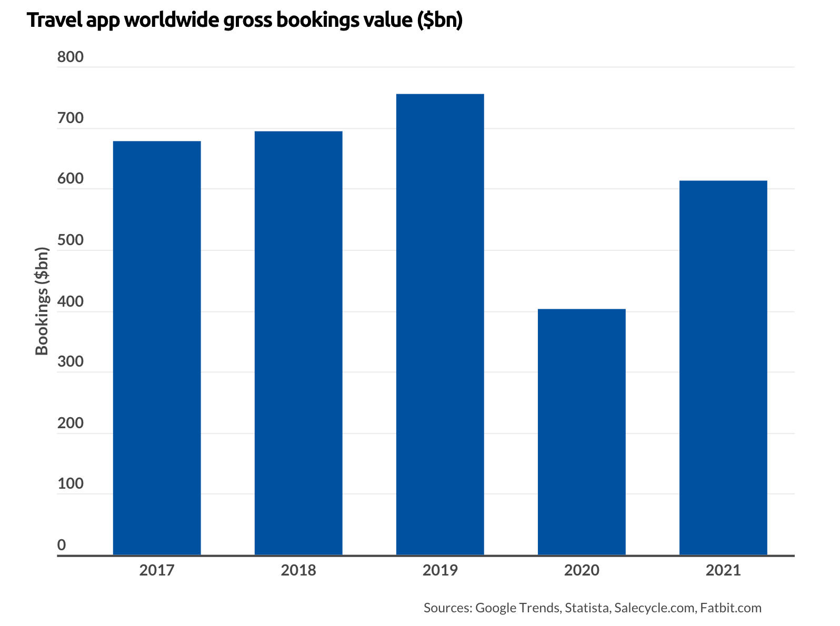Select the y-axis value '400'
The width and height of the screenshot is (840, 626).
pos(71,301)
